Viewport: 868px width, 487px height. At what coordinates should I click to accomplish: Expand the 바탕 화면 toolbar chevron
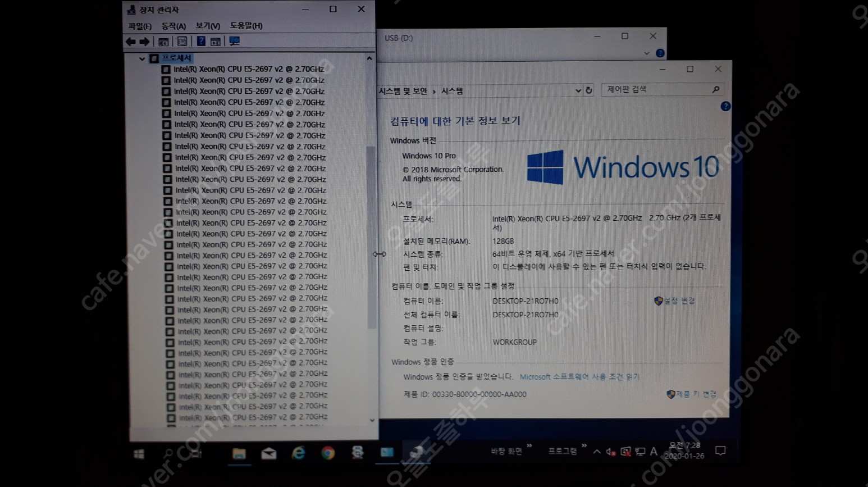(529, 446)
